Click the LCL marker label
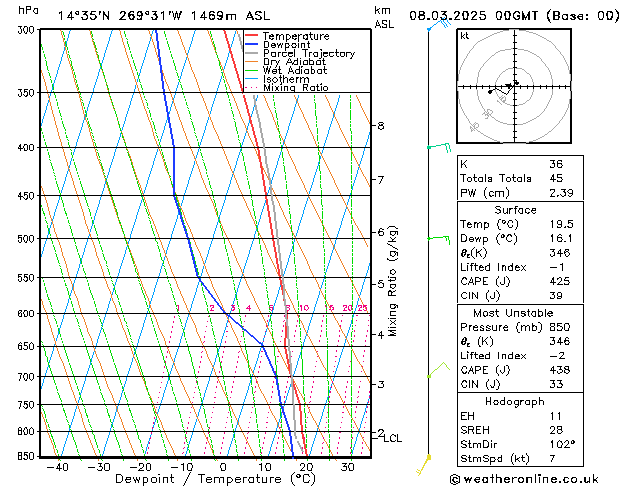Image resolution: width=629 pixels, height=486 pixels. [x=393, y=438]
